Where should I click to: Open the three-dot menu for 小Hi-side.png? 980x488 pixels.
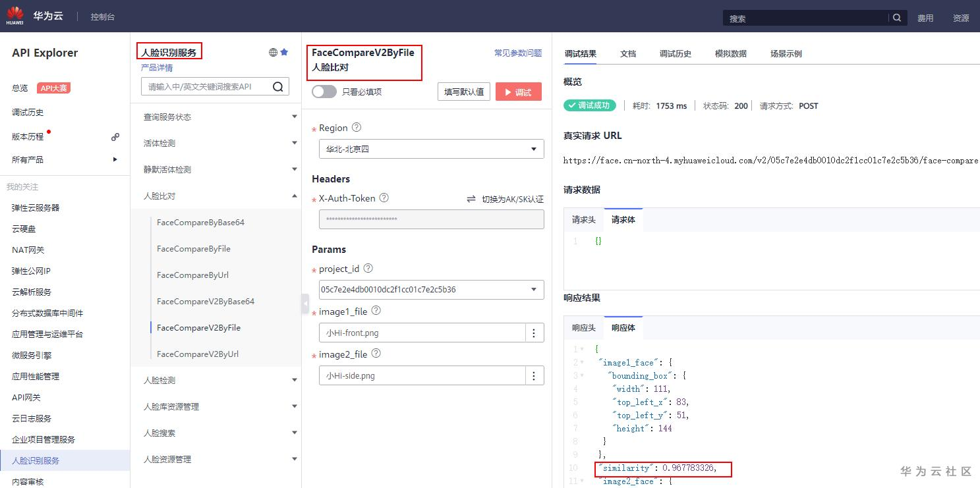point(534,375)
